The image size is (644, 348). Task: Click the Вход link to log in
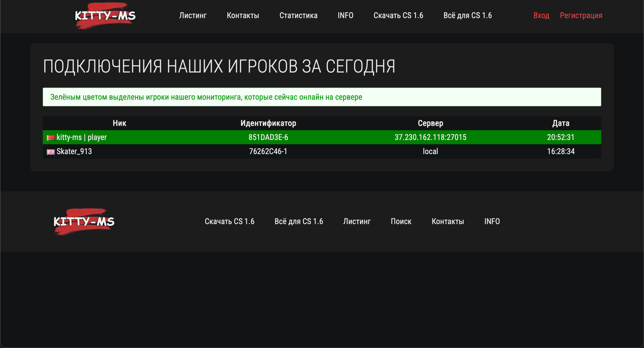[541, 16]
